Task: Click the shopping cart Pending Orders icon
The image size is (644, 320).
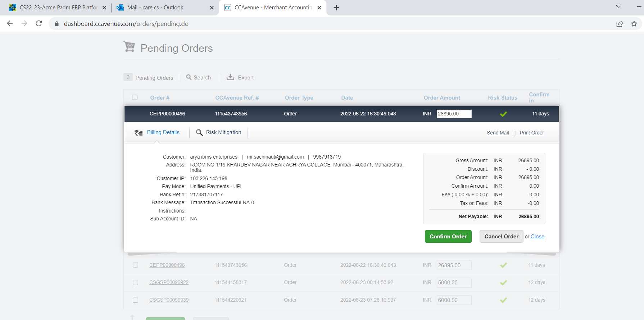Action: [129, 46]
